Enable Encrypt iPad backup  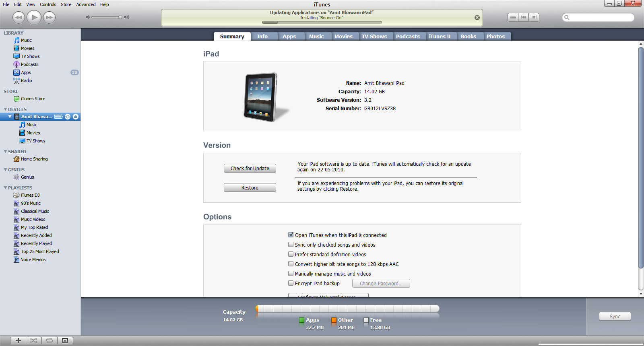[291, 283]
